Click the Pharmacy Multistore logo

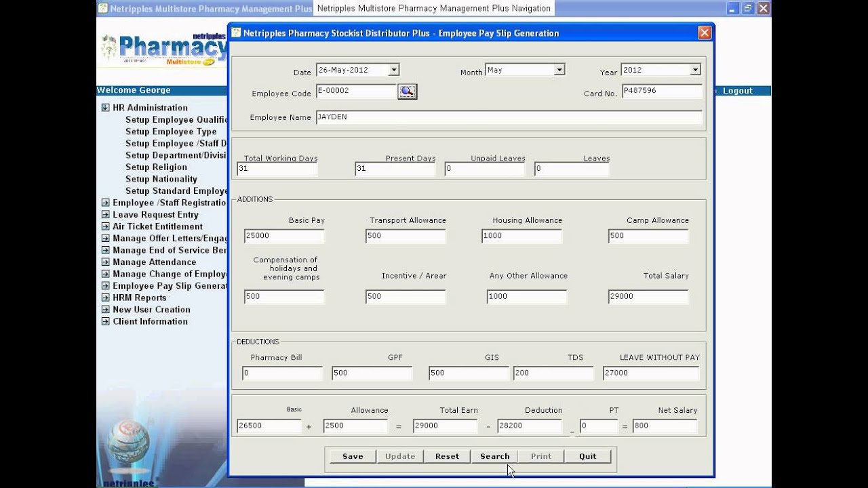165,49
